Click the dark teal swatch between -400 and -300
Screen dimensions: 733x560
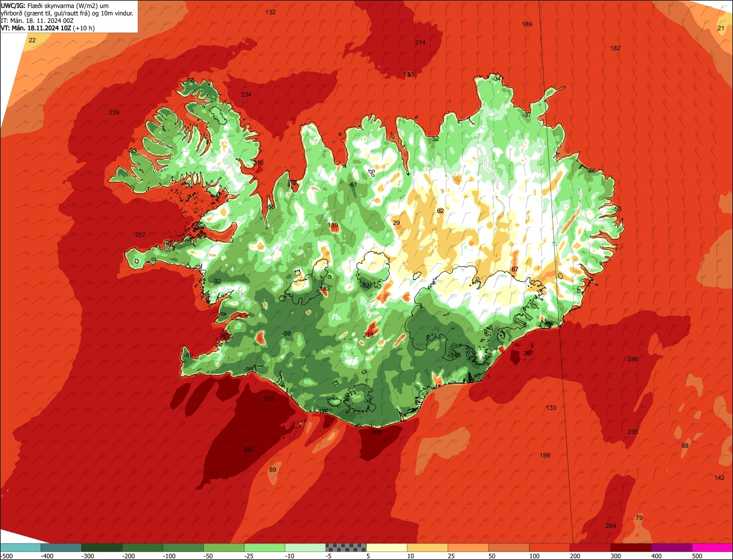click(61, 547)
